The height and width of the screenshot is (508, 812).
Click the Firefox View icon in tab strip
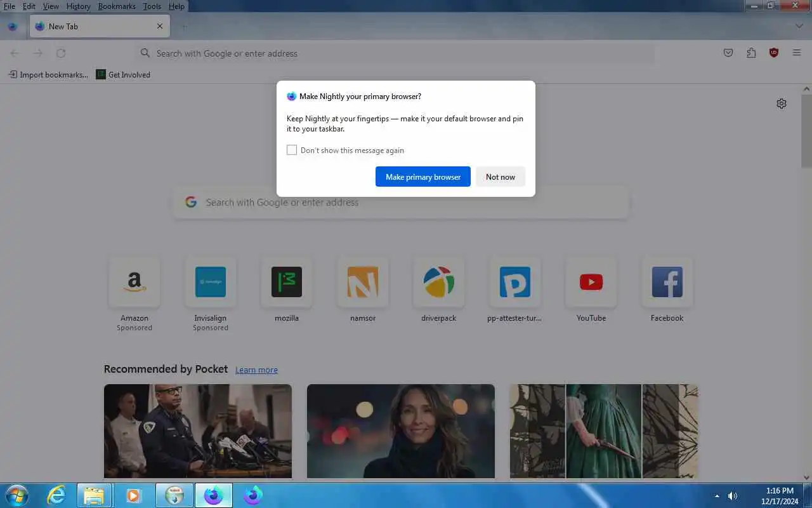(12, 27)
